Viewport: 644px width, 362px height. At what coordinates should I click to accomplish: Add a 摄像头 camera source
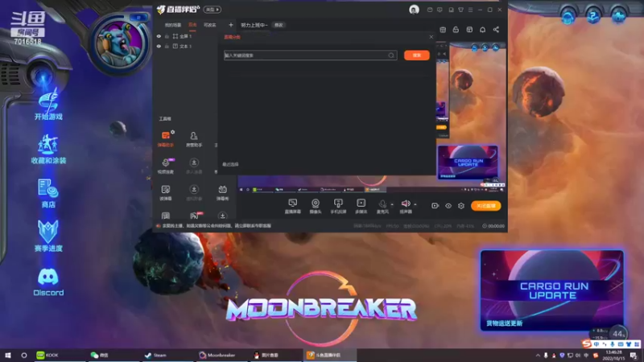tap(316, 206)
